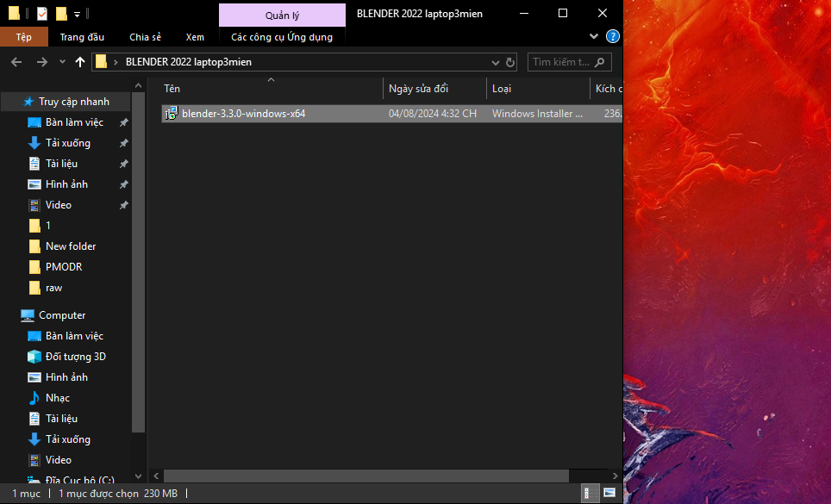The width and height of the screenshot is (831, 504).
Task: Open the Customize Quick Access Toolbar dropdown
Action: [x=78, y=14]
